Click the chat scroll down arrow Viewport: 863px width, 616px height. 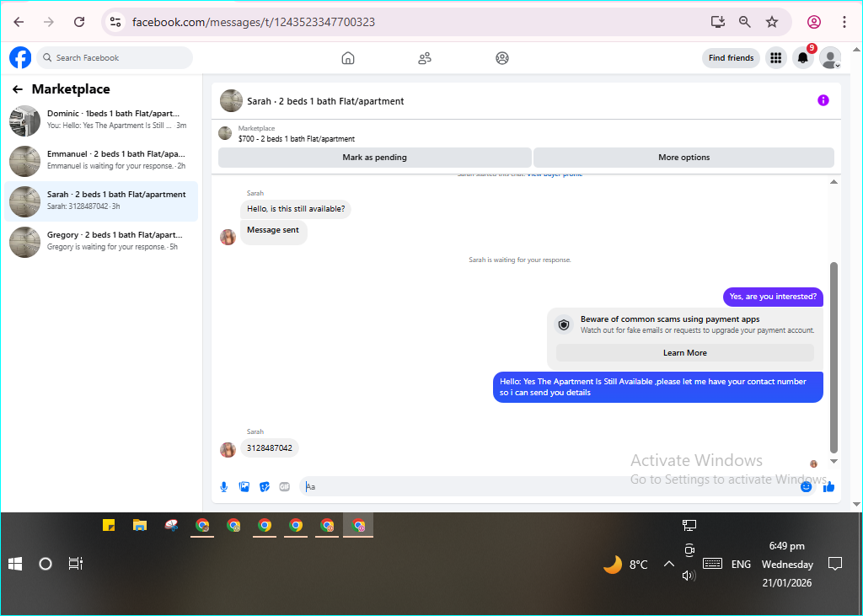point(834,461)
